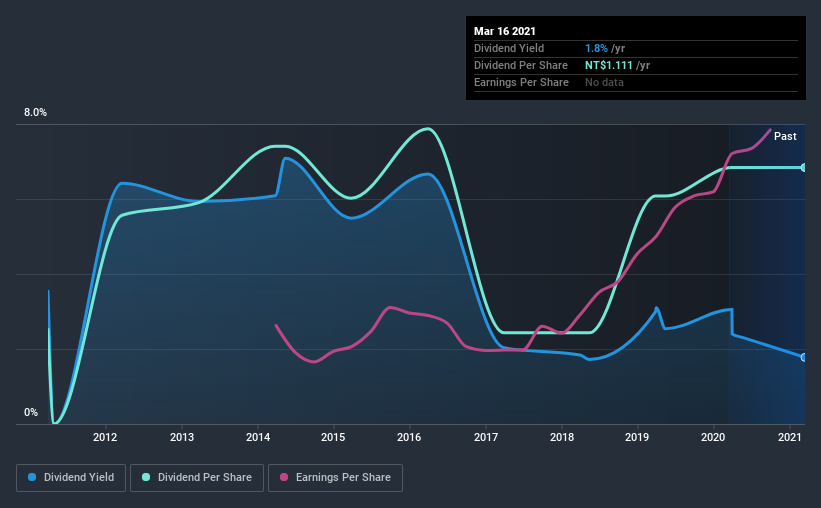Click the Dividend Per Share tooltip row label

520,65
